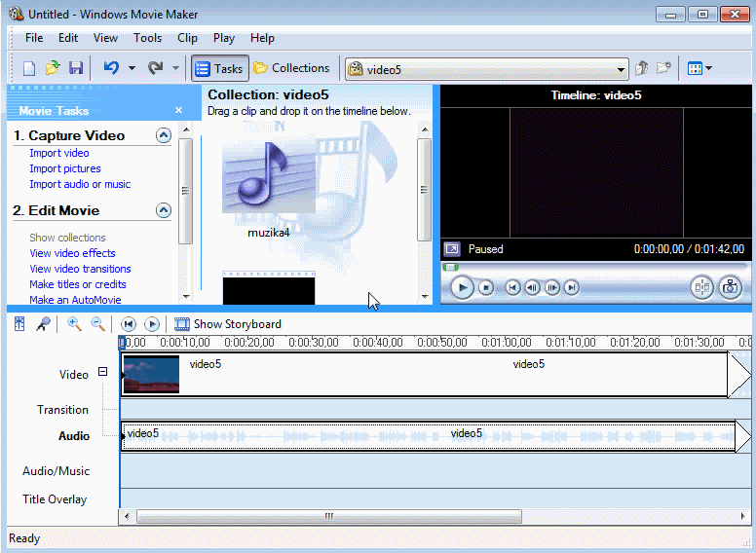
Task: Toggle the Collections pane button
Action: (291, 68)
